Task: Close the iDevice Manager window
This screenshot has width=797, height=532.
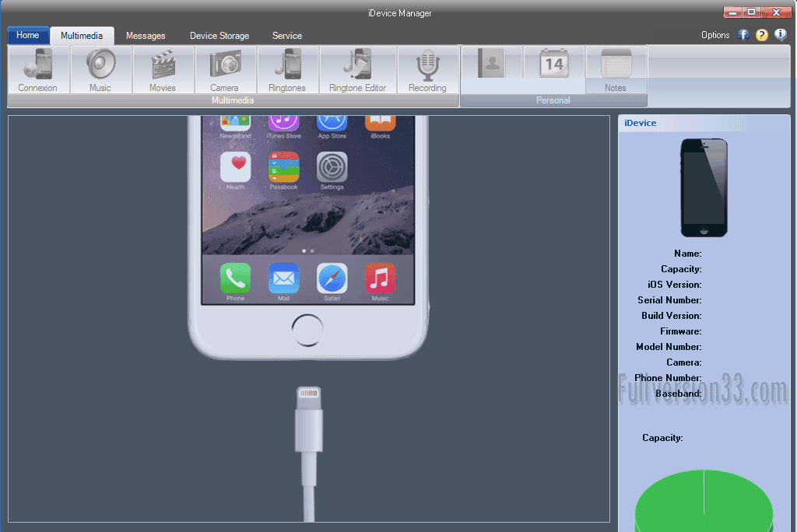Action: click(x=776, y=12)
